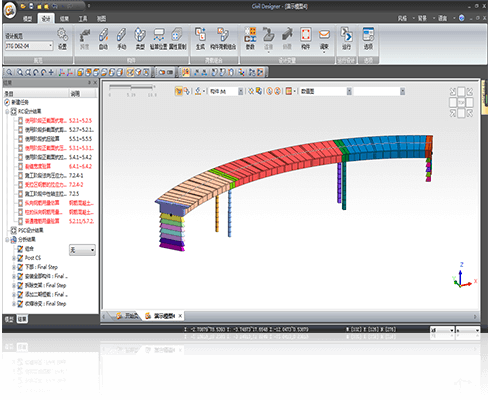Open the empty dropdown in viewport toolbar

[x=379, y=91]
